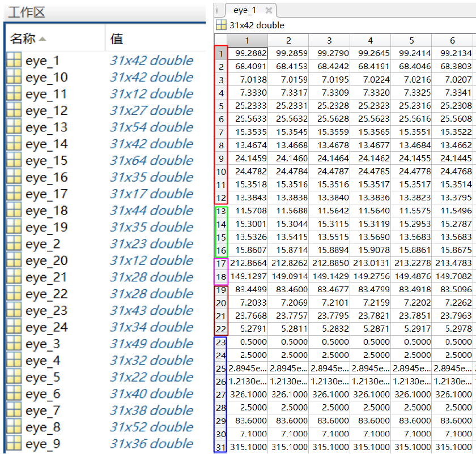Select column 6 header in variable editor

[x=452, y=40]
